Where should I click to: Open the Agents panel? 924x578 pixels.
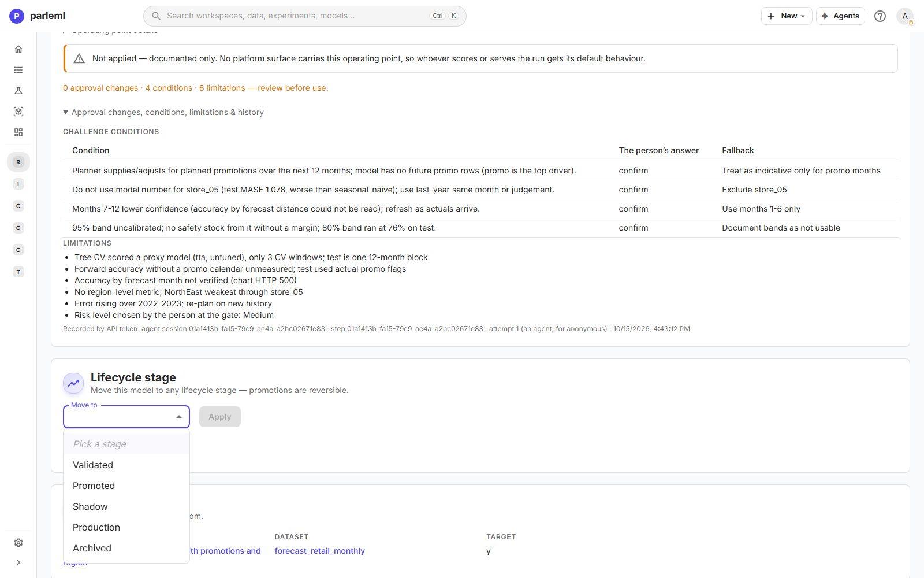(x=840, y=16)
